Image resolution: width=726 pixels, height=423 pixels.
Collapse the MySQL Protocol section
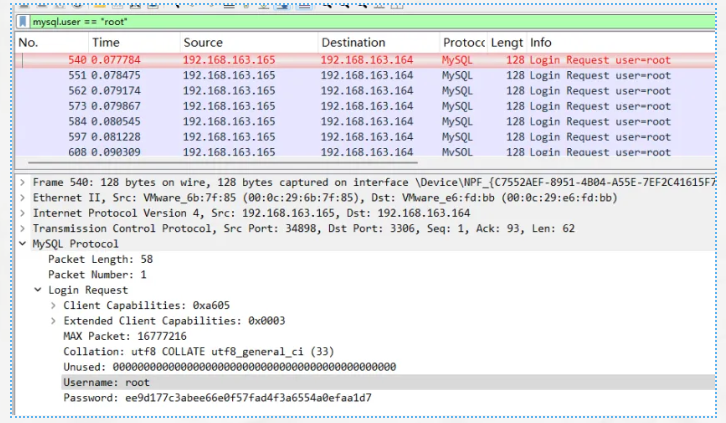click(23, 243)
